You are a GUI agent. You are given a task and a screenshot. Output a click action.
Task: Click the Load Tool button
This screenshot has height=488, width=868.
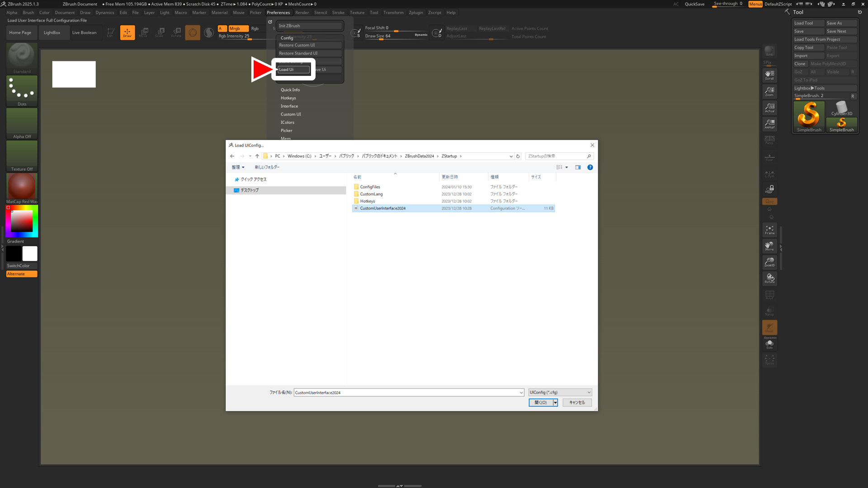click(x=808, y=23)
